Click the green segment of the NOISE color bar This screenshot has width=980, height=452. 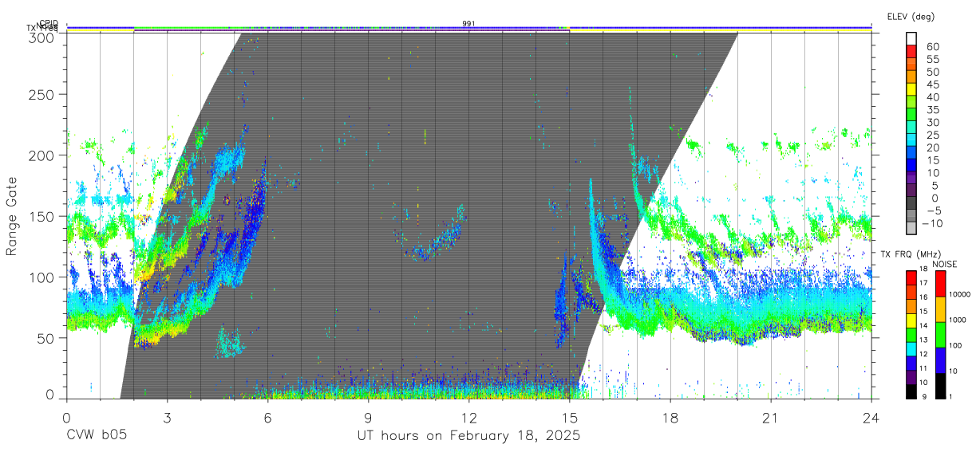click(939, 334)
